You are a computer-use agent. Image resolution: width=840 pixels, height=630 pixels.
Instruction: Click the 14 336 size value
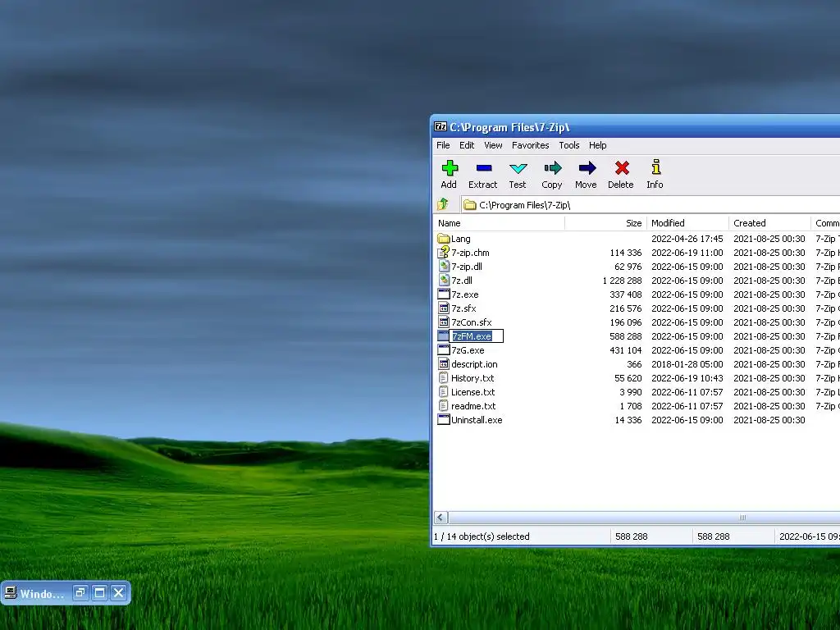[x=628, y=419]
